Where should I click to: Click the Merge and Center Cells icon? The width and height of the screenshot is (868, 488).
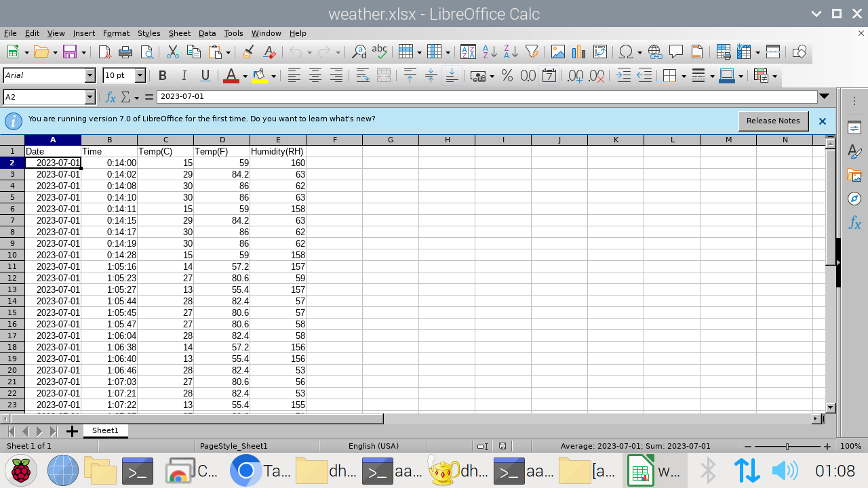pos(384,76)
